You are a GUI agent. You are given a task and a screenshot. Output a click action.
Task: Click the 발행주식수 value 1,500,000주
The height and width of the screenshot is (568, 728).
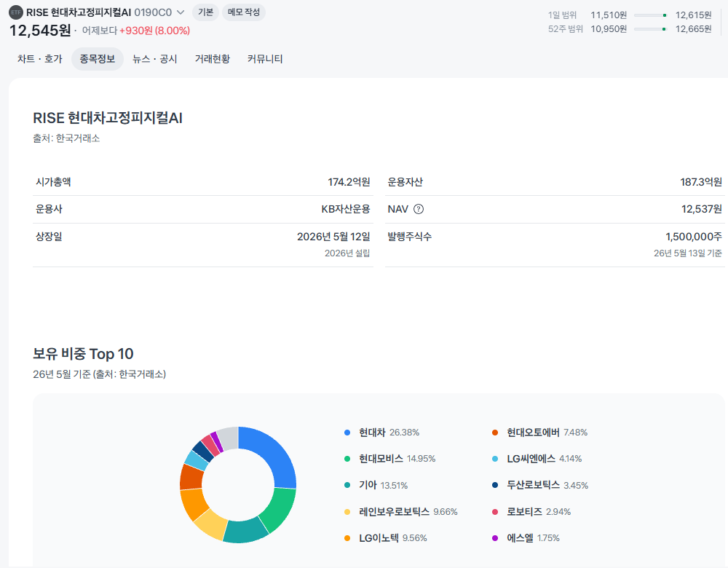tap(694, 237)
